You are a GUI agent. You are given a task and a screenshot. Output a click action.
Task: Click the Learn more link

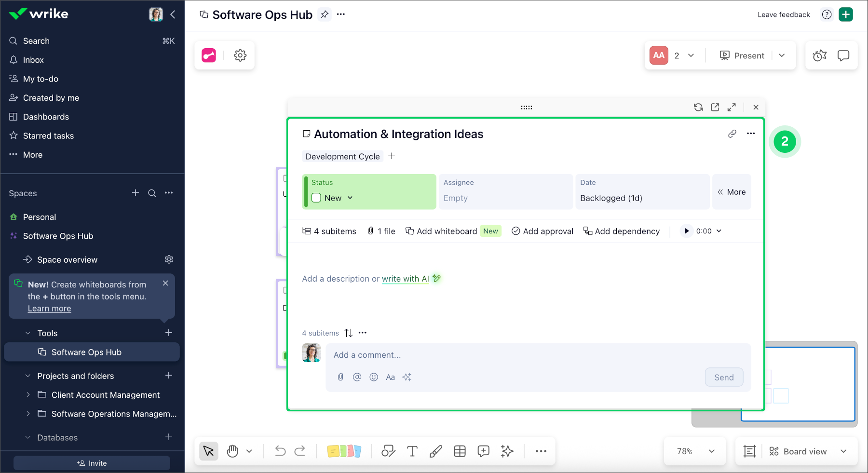[49, 309]
